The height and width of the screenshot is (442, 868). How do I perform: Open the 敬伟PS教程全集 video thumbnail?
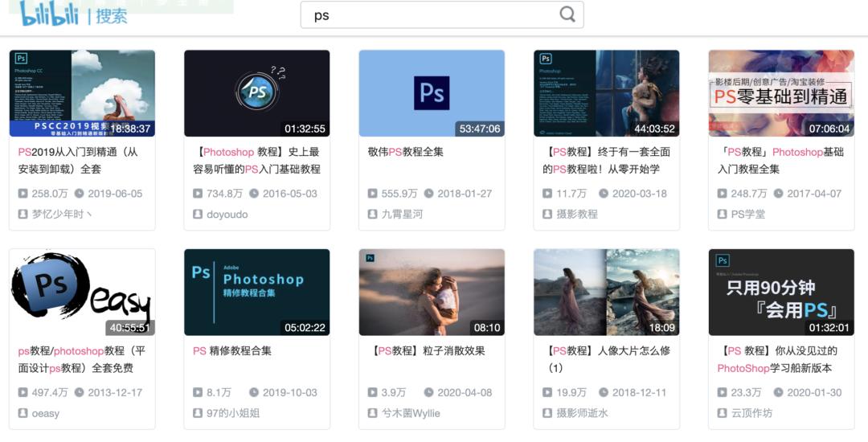coord(432,93)
